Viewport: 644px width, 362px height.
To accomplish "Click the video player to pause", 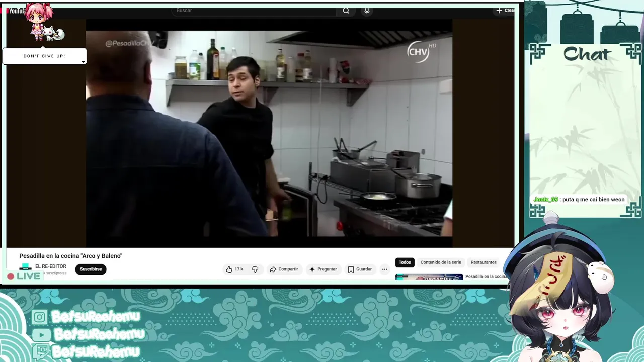I will [269, 133].
